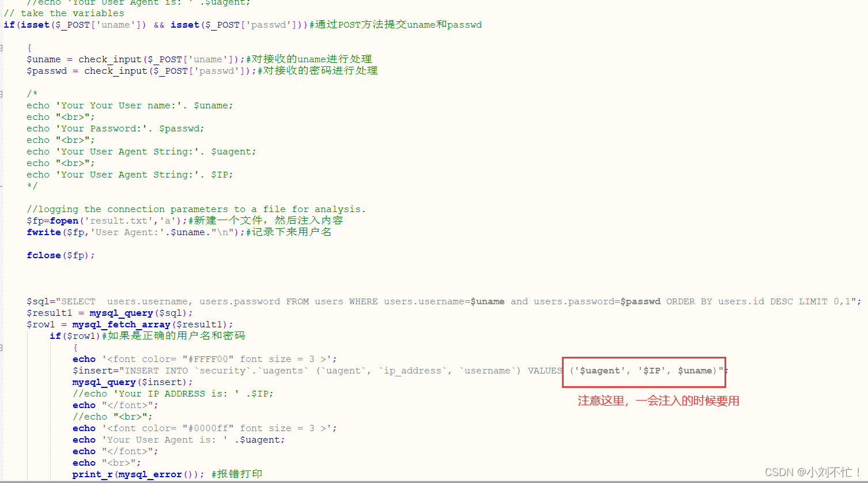Click the '$uname = check_input' assignment

click(x=136, y=59)
